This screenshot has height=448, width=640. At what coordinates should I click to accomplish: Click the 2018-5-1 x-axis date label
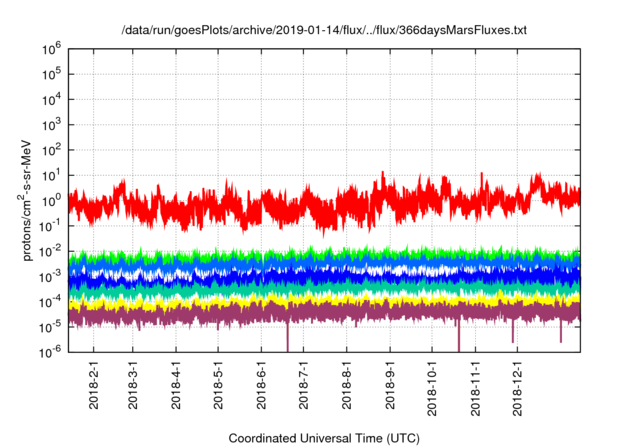click(219, 388)
